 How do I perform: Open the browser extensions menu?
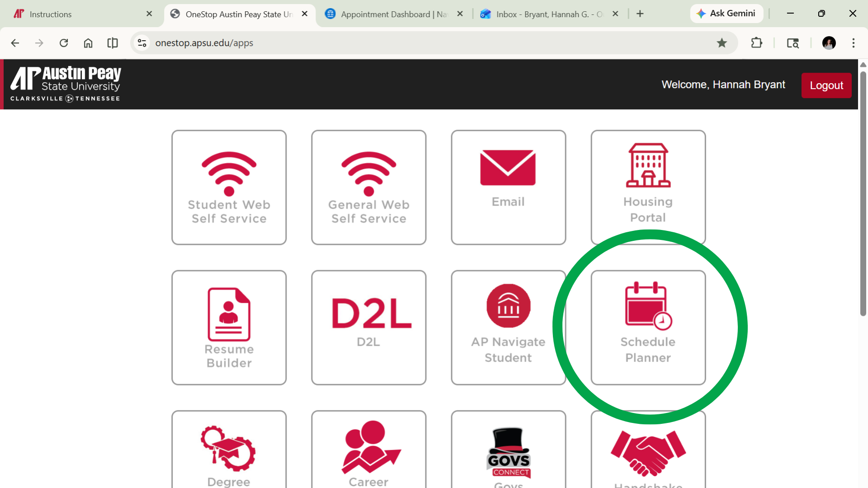pos(757,43)
